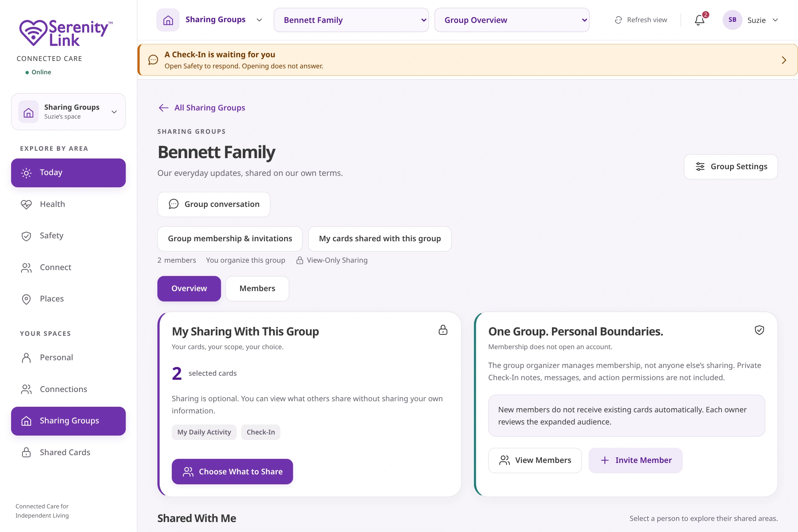Click the lock icon beside View-Only Sharing
The height and width of the screenshot is (532, 798).
pyautogui.click(x=300, y=260)
